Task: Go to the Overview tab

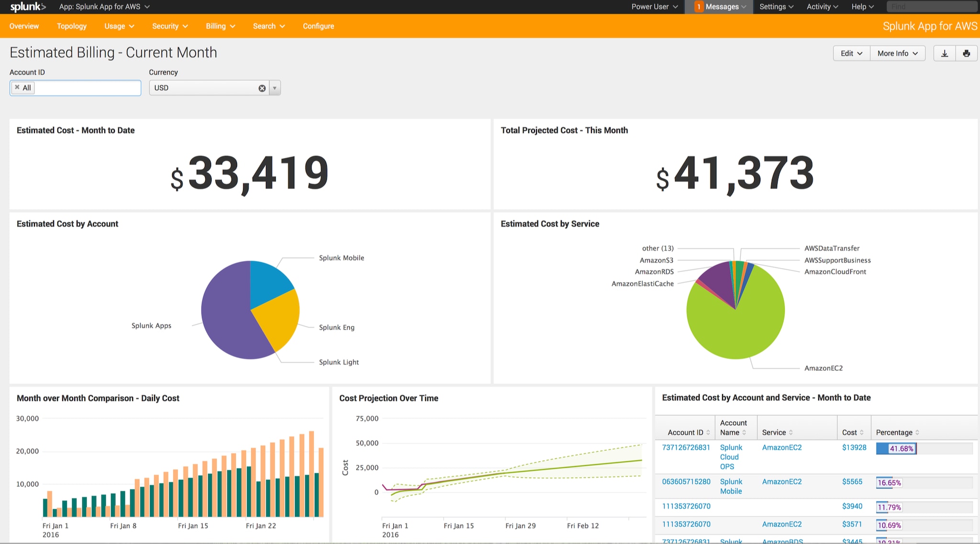Action: tap(24, 26)
